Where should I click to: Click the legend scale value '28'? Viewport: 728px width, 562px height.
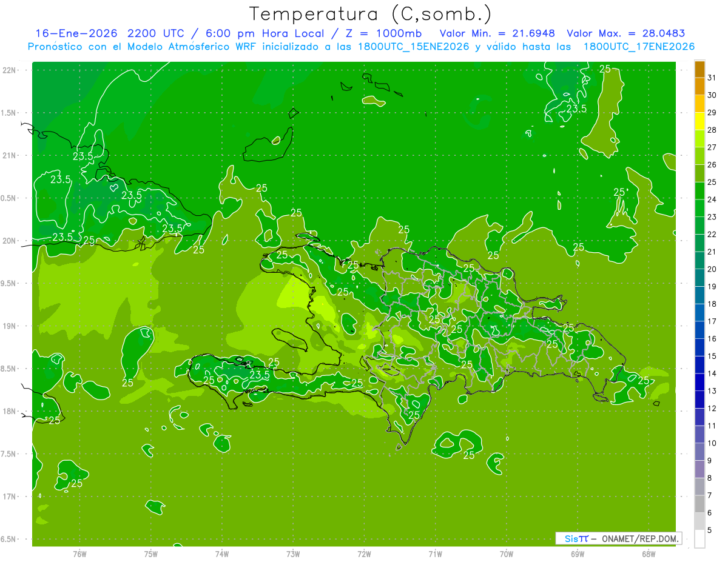712,130
